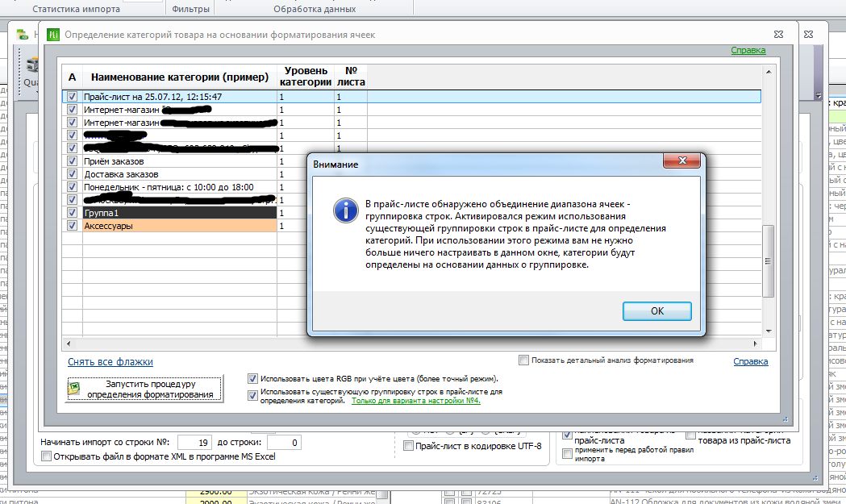Toggle Использовать цвета RGB checkbox
Viewport: 846px width, 504px height.
(252, 378)
